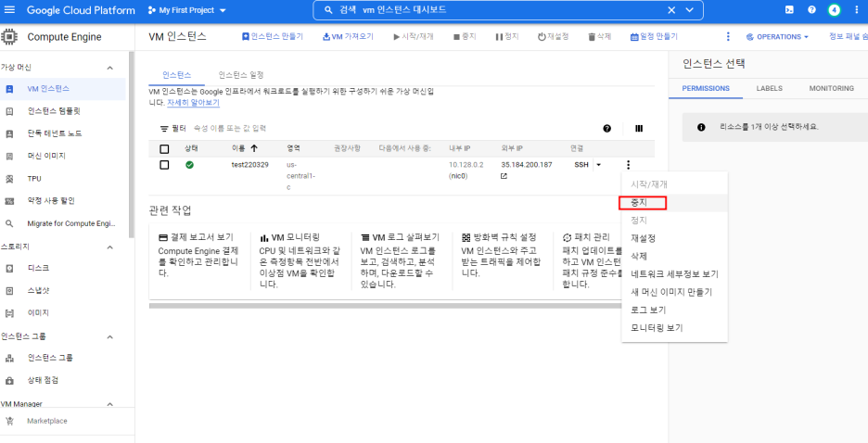The width and height of the screenshot is (868, 443).
Task: Open the notifications badge showing 4
Action: 835,10
